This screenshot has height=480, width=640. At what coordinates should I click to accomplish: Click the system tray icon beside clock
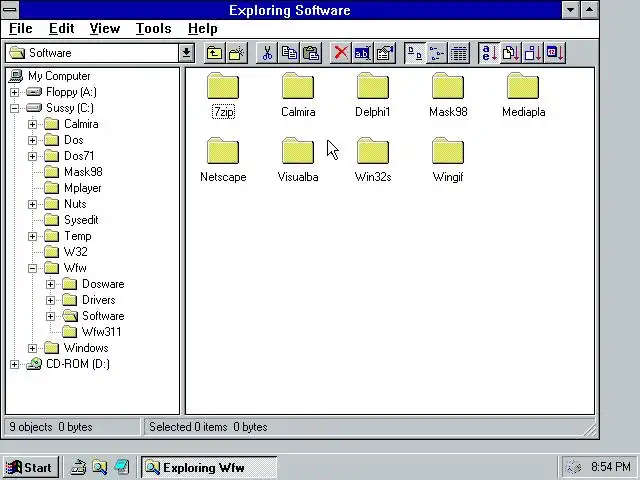(x=574, y=467)
